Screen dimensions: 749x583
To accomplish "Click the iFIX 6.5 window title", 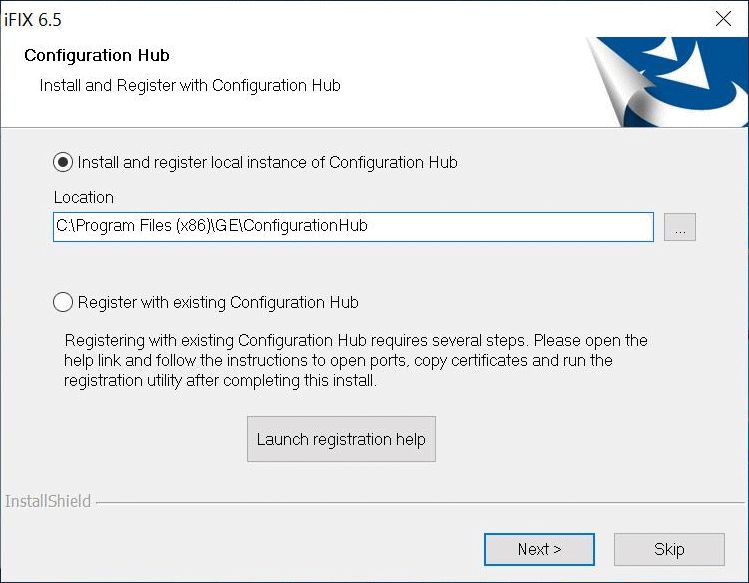I will (32, 20).
